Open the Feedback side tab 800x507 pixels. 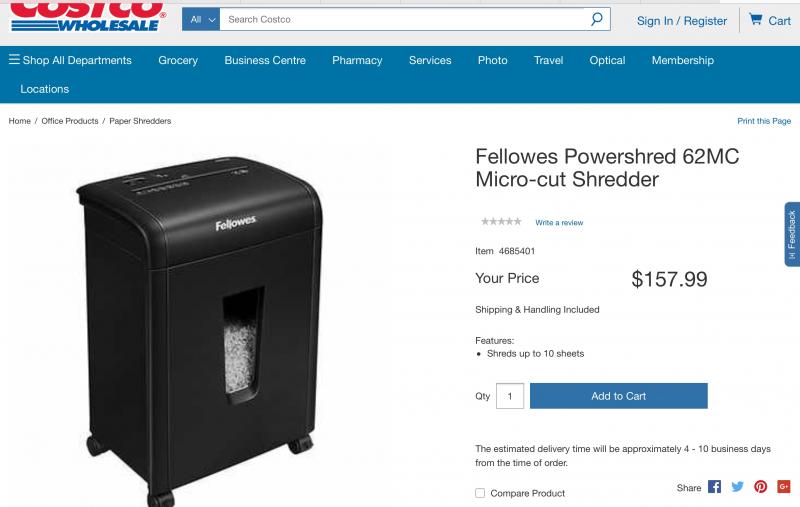click(792, 234)
